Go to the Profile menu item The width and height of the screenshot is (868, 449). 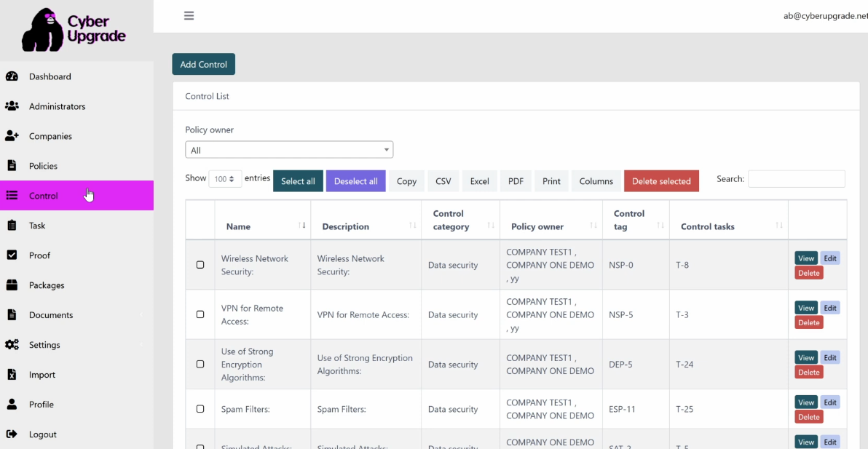click(42, 405)
